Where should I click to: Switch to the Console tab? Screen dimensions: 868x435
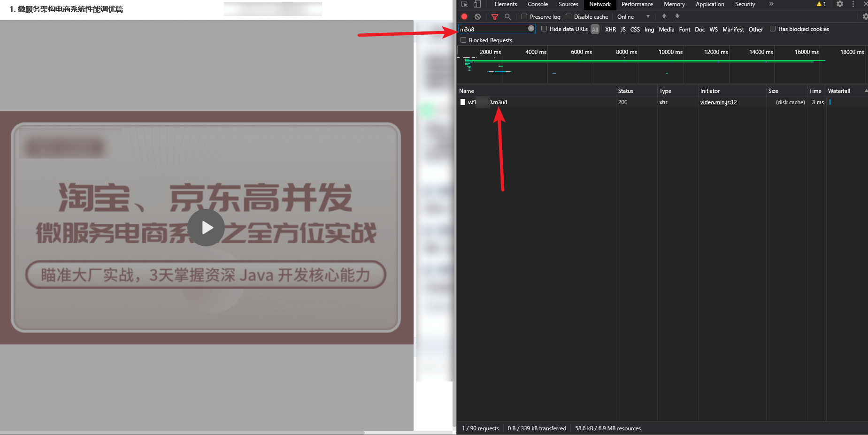(x=538, y=4)
